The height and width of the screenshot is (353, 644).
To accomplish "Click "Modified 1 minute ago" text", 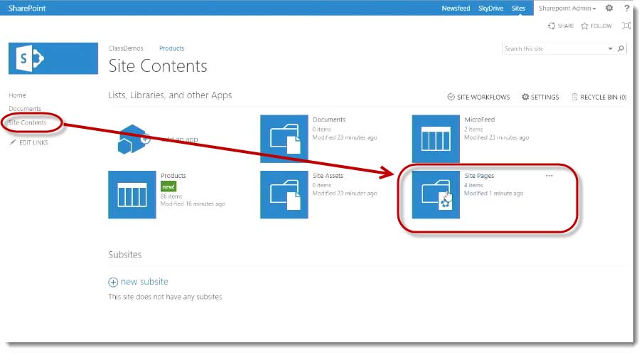I will point(494,194).
